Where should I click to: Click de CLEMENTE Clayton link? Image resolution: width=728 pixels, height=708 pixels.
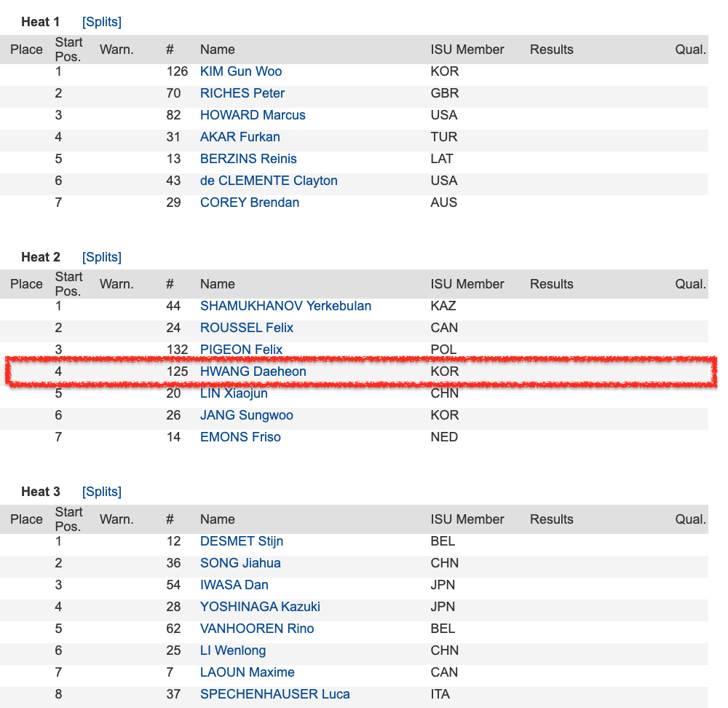[269, 181]
